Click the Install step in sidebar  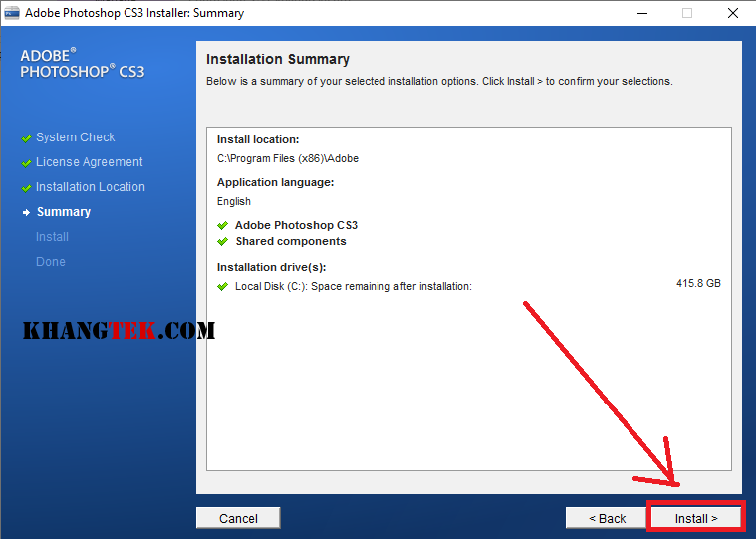(52, 237)
